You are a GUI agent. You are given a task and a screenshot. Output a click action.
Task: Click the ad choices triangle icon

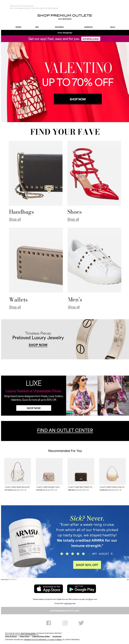click(x=128, y=580)
